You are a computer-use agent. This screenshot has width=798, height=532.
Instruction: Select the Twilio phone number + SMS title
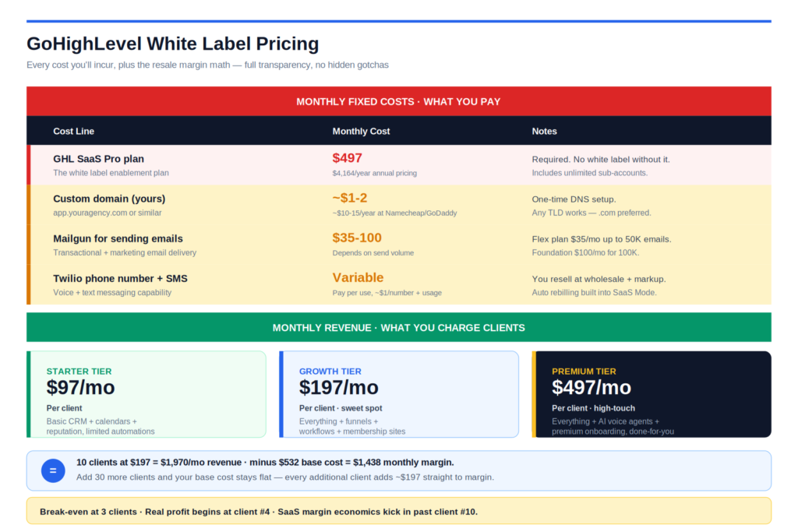tap(120, 278)
